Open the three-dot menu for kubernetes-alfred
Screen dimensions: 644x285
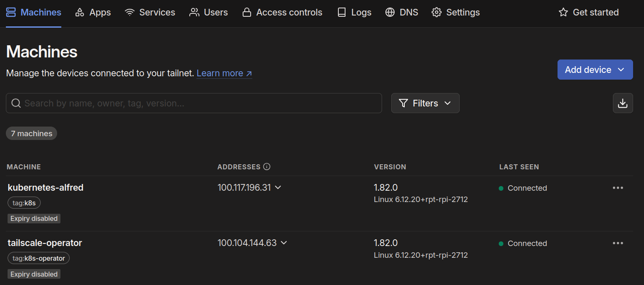tap(618, 188)
